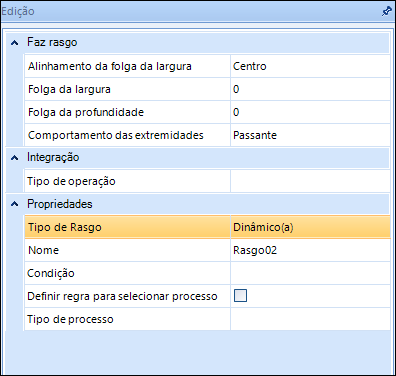The width and height of the screenshot is (396, 376).
Task: Change the Dinâmico(a) rasgo type value
Action: pos(310,227)
